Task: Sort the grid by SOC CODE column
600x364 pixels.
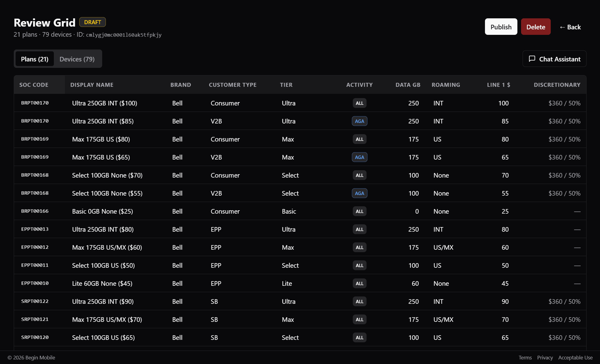Action: click(x=34, y=85)
